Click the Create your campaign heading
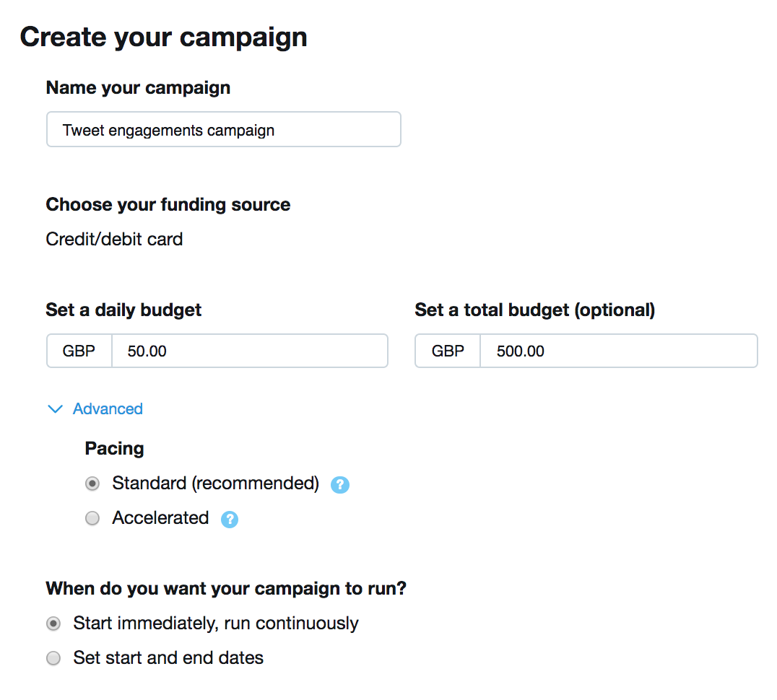This screenshot has height=700, width=777. (163, 38)
